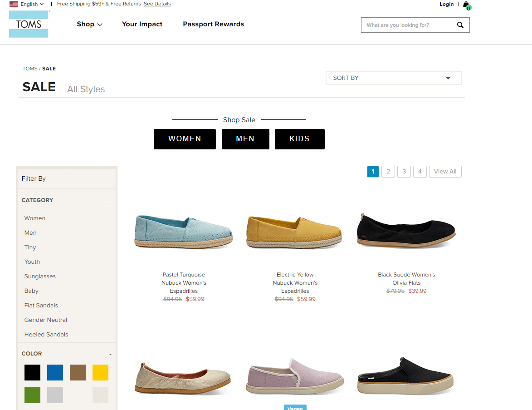Filter by Flat Sandals category
The height and width of the screenshot is (410, 532).
tap(41, 306)
